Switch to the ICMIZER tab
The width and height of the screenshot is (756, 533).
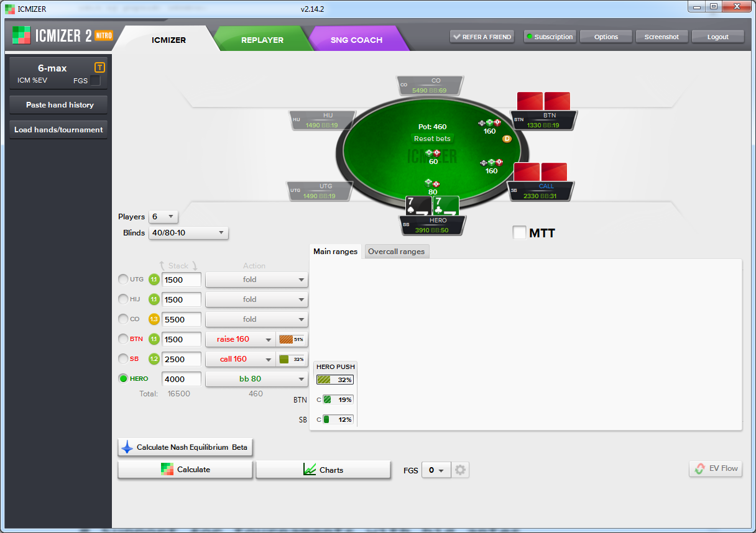[x=168, y=40]
